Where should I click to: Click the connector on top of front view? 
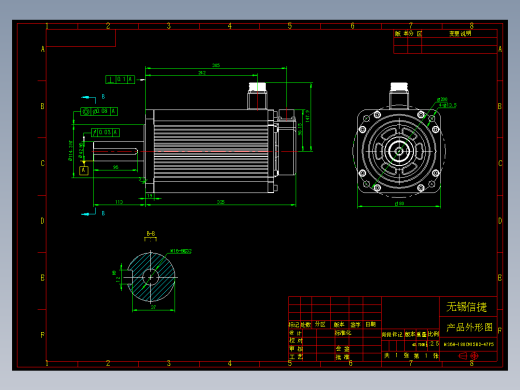coord(399,95)
